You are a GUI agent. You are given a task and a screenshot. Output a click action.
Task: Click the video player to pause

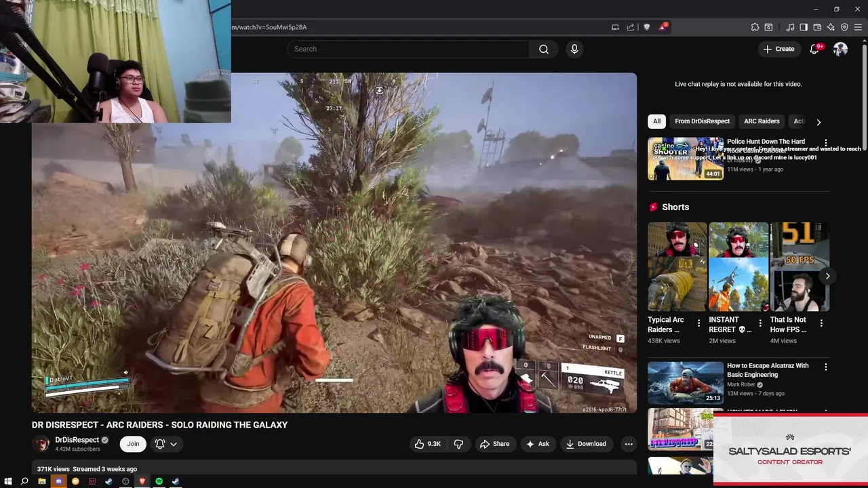[x=334, y=243]
